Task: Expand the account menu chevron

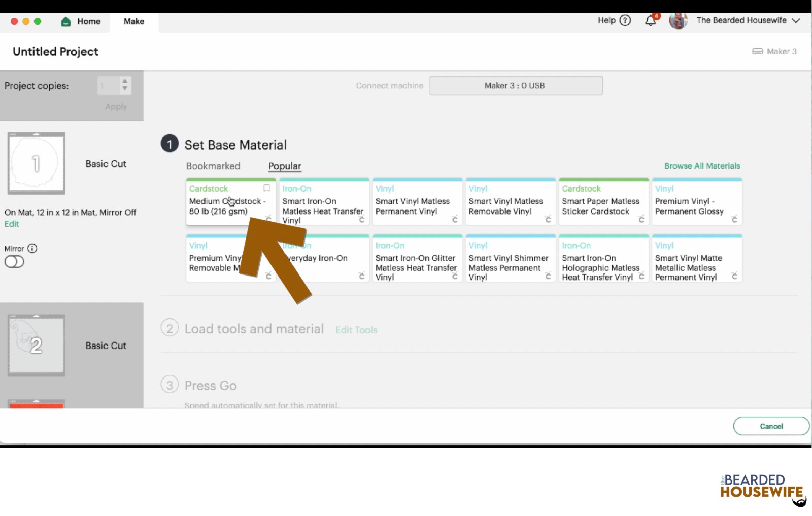Action: tap(796, 21)
